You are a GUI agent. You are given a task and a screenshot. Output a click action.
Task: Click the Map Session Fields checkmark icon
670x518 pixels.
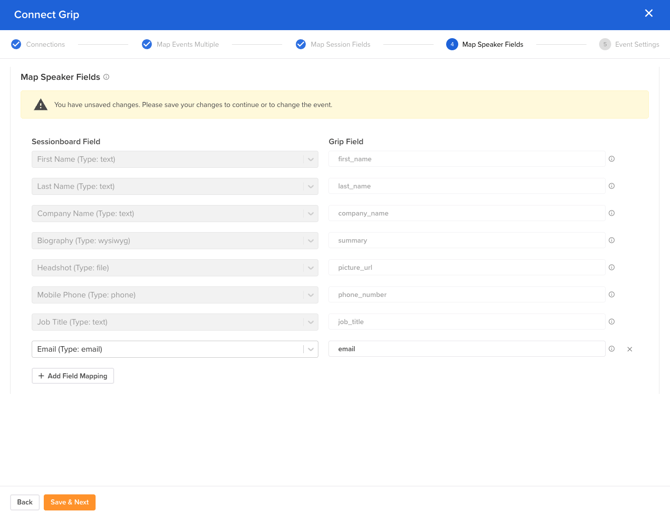click(x=301, y=44)
